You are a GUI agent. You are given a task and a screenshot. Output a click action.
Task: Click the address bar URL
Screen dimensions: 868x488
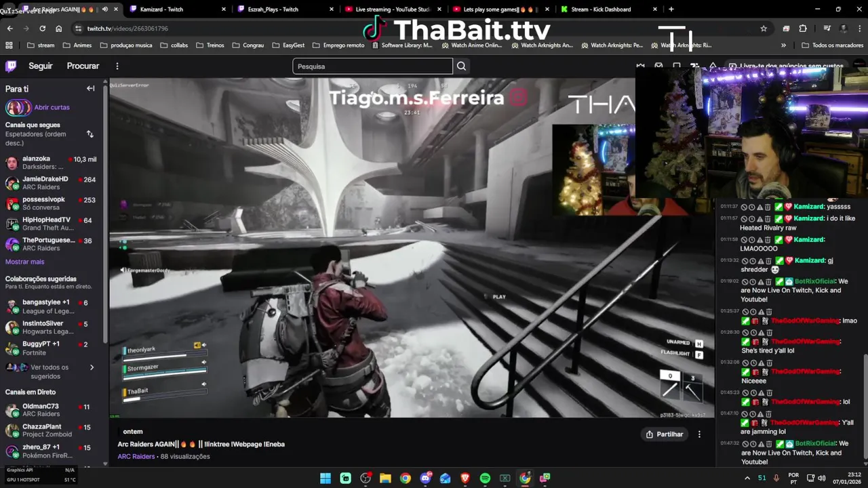(x=127, y=28)
